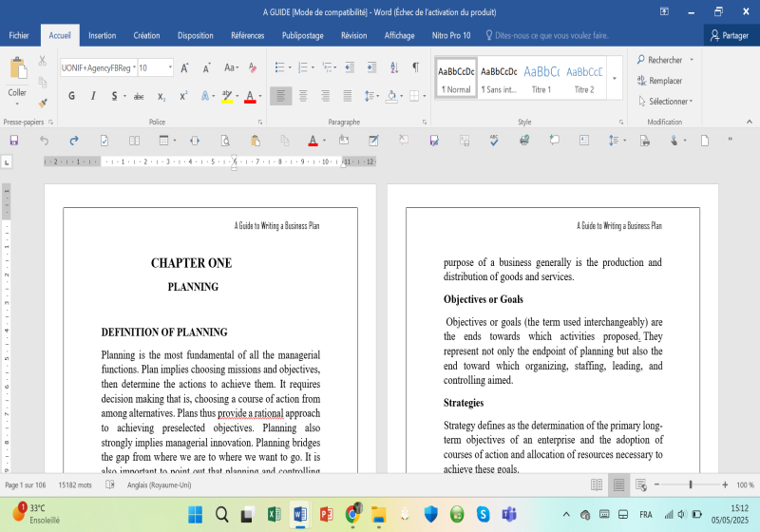
Task: Switch to the Références tab
Action: click(x=248, y=35)
